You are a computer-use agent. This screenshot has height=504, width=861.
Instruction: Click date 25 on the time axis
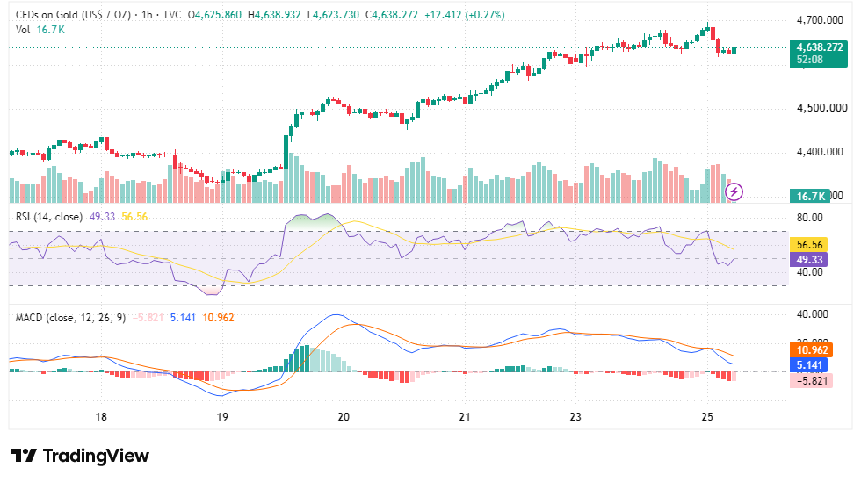[x=707, y=417]
